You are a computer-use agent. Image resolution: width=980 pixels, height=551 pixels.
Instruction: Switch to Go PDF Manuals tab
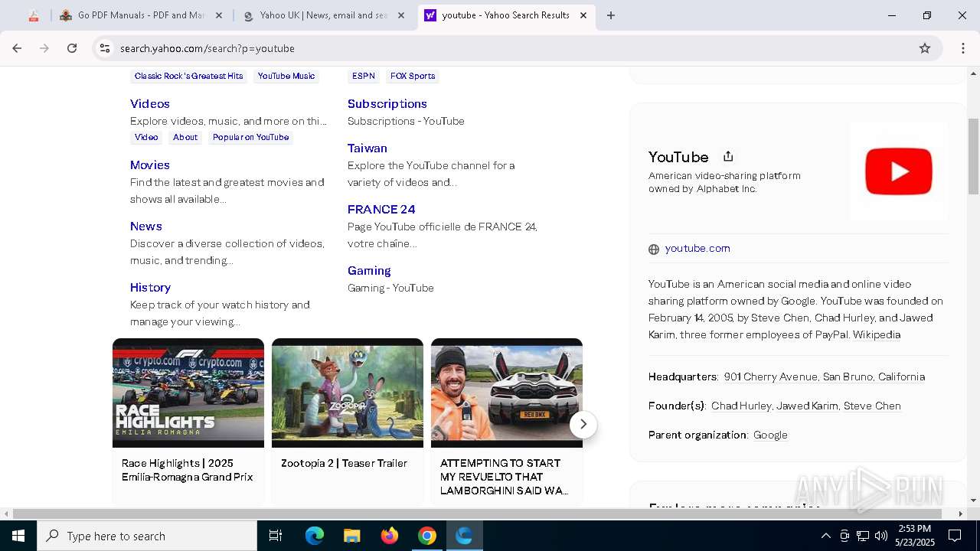pos(142,15)
